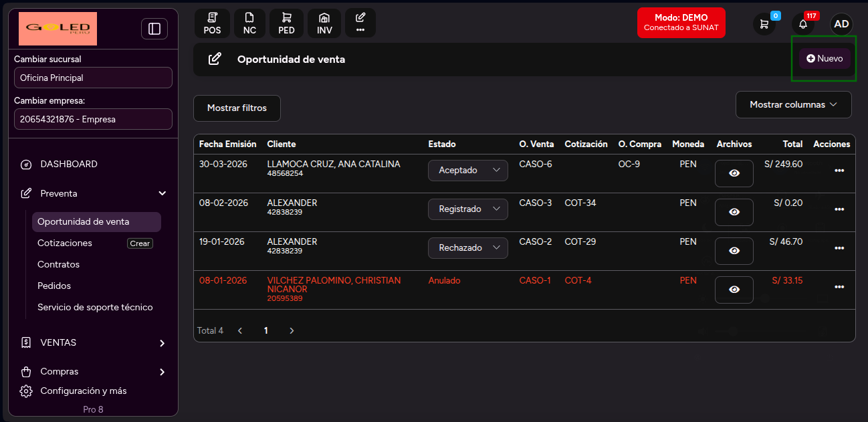Viewport: 868px width, 422px height.
Task: Click the DASHBOARD gauge icon
Action: point(26,165)
